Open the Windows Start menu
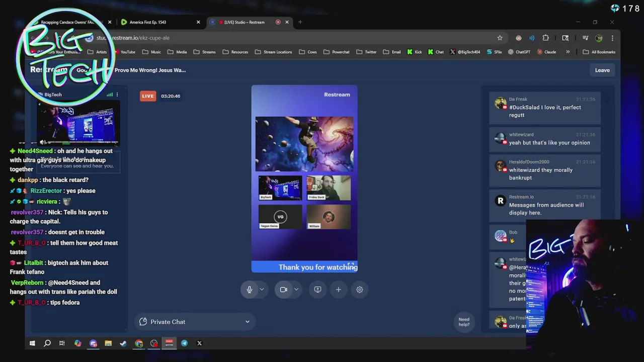644x362 pixels. pyautogui.click(x=32, y=343)
